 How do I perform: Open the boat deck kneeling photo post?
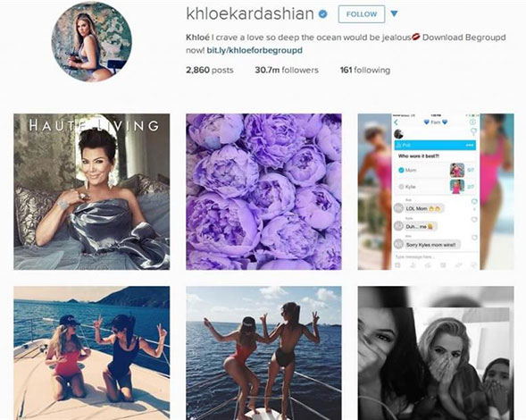[x=92, y=353]
